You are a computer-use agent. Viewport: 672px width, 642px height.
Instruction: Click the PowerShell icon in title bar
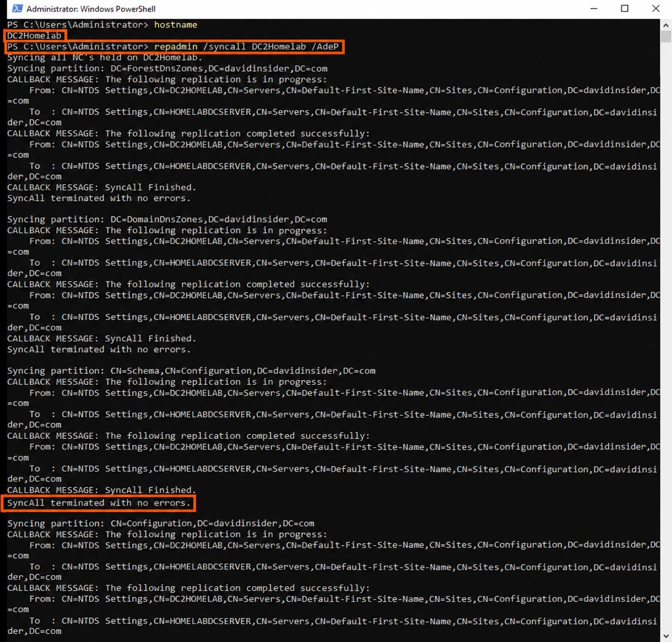pyautogui.click(x=17, y=8)
